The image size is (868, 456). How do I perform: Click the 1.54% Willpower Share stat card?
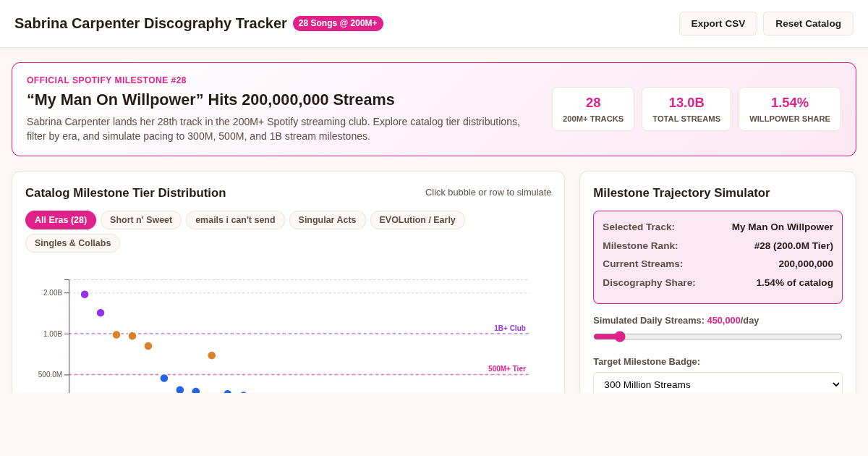(790, 109)
